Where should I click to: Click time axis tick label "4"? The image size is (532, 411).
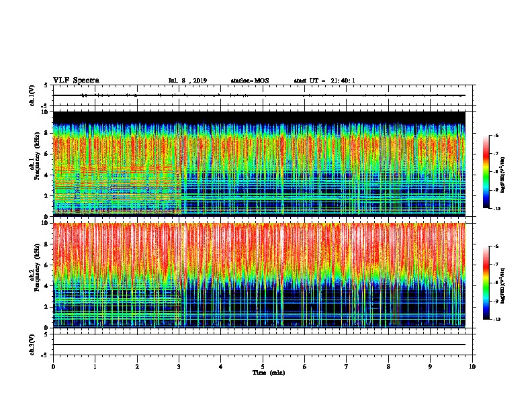221,367
